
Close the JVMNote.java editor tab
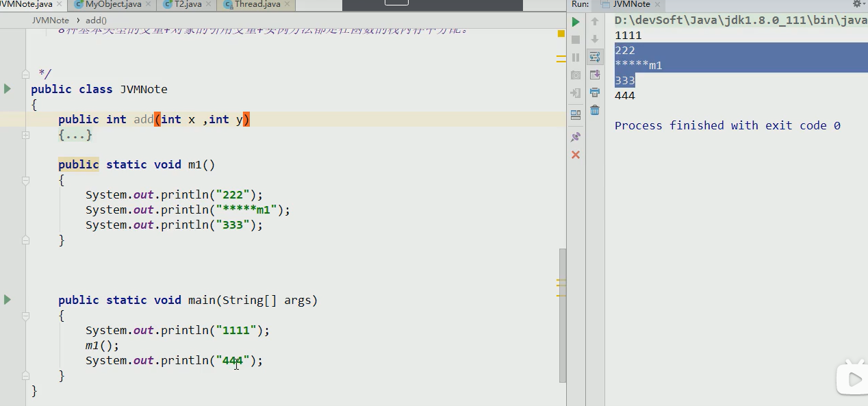coord(58,4)
